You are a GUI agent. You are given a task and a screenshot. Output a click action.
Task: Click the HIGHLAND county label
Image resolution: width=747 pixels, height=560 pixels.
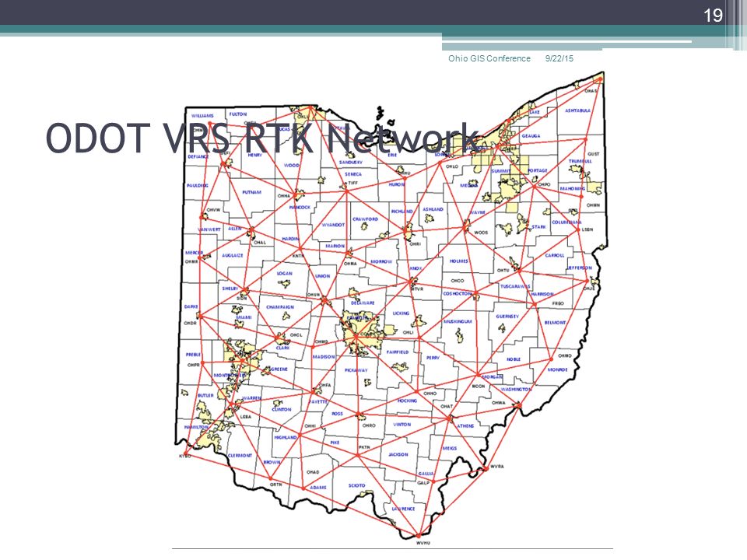pyautogui.click(x=286, y=438)
